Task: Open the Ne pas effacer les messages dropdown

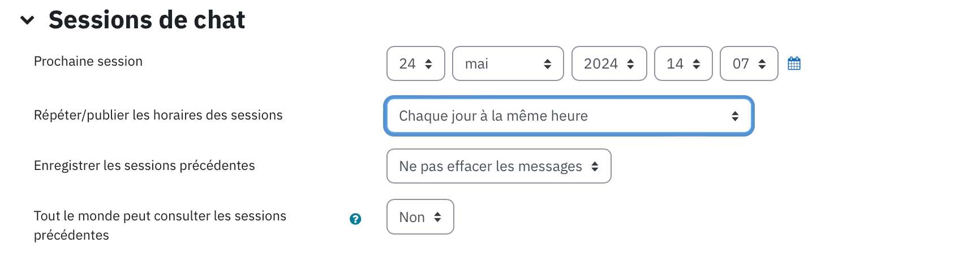Action: coord(499,166)
